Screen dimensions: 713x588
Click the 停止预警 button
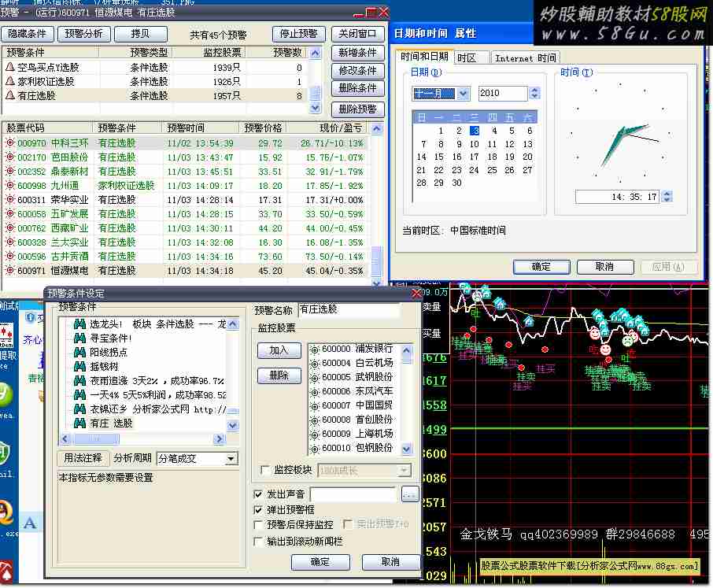[299, 34]
